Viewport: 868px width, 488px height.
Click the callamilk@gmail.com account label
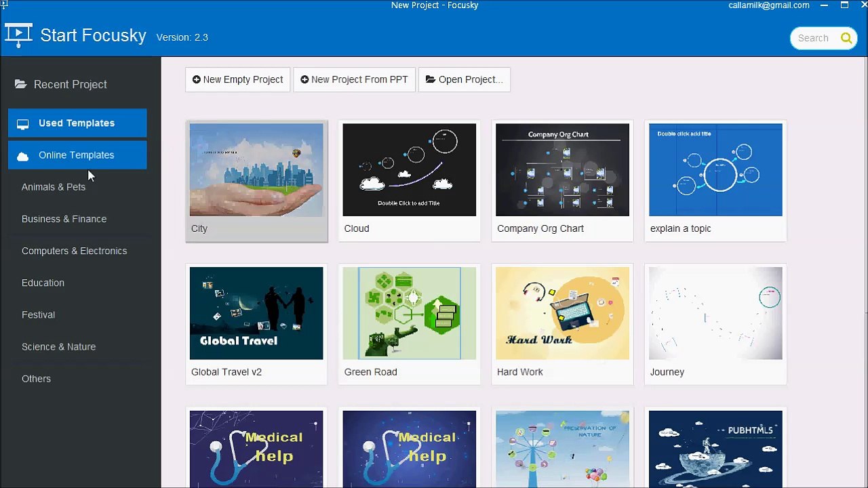coord(769,5)
